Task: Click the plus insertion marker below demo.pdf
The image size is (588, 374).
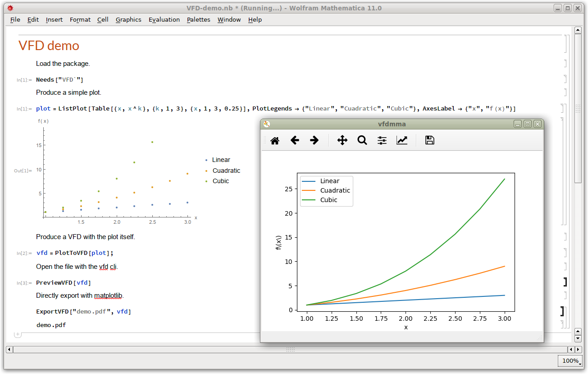Action: click(18, 334)
